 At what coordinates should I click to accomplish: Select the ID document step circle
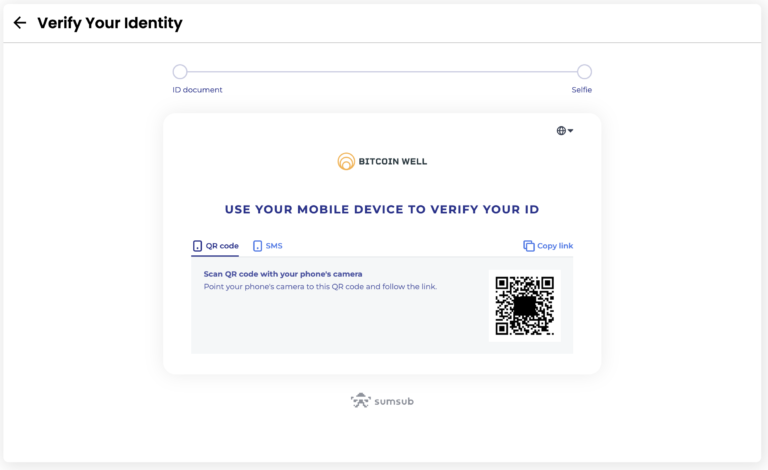pyautogui.click(x=180, y=71)
